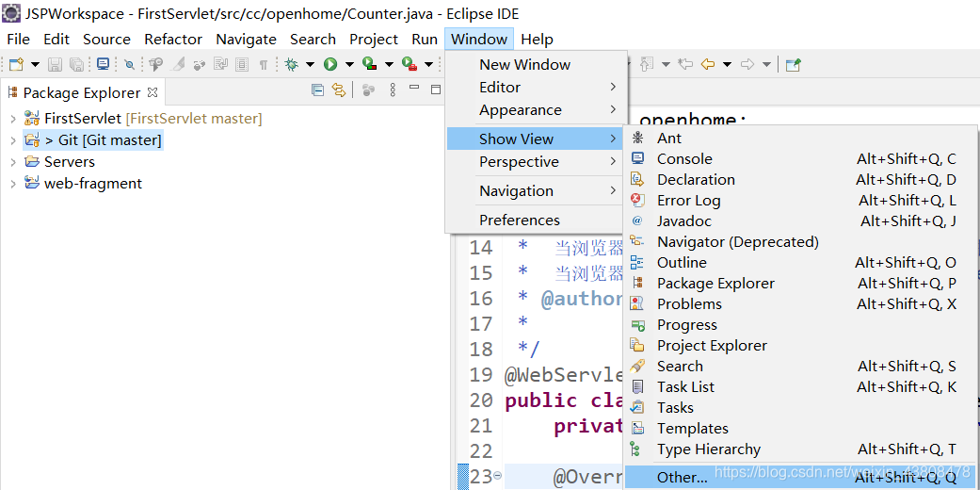Click the Debug bug icon
This screenshot has width=980, height=490.
(291, 64)
